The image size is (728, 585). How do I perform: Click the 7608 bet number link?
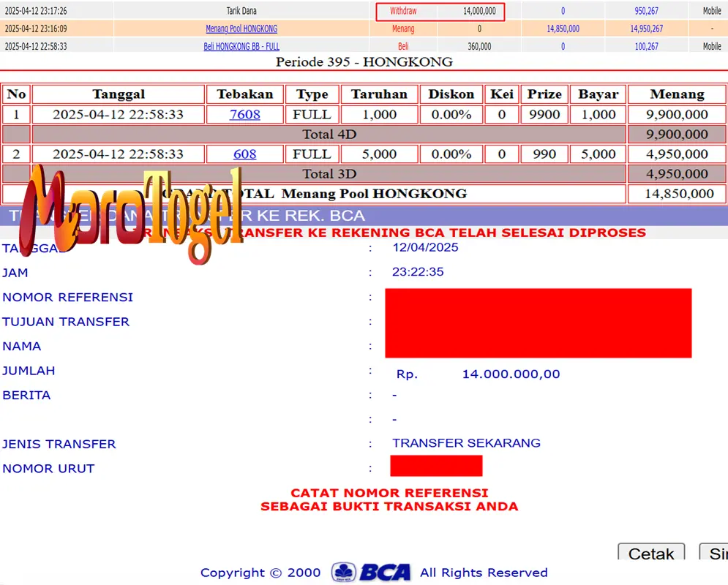click(x=244, y=115)
